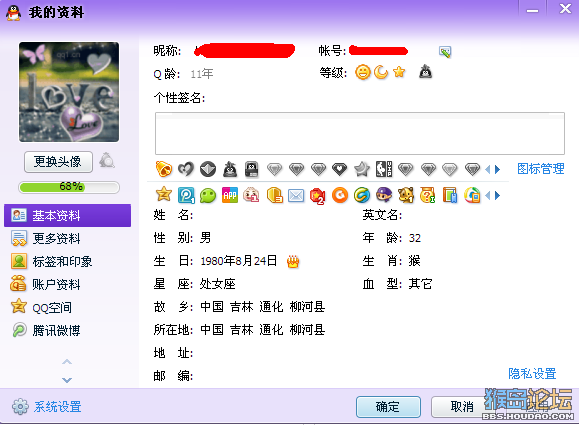The height and width of the screenshot is (425, 579).
Task: Select the 基本资料 tab
Action: [x=68, y=215]
